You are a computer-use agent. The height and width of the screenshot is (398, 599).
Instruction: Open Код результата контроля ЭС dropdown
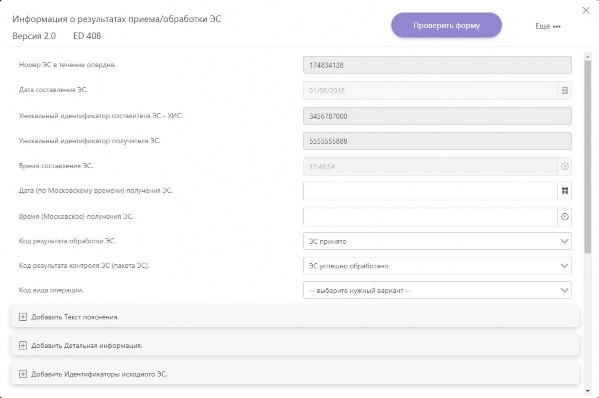437,266
